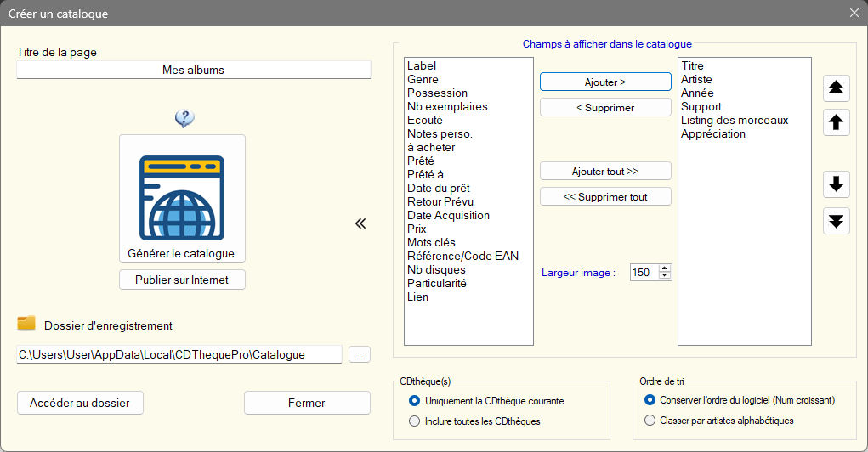868x452 pixels.
Task: Click the question mark help icon
Action: [x=184, y=119]
